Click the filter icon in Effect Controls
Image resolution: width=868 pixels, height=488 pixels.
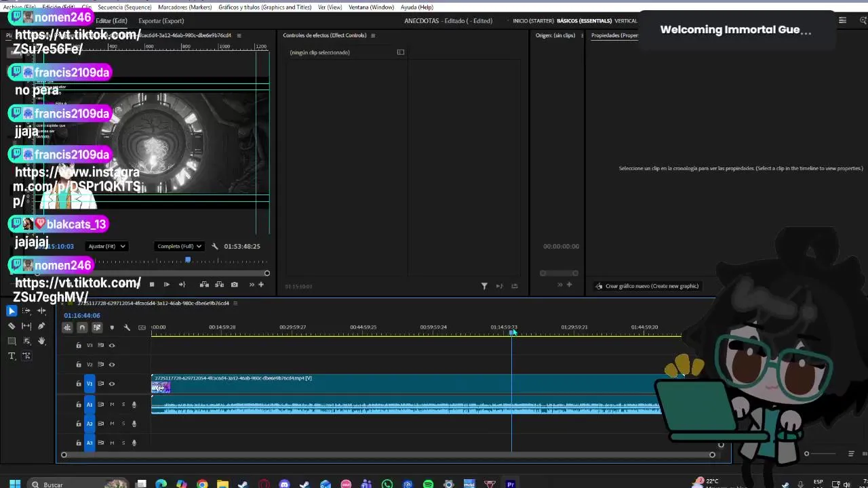click(x=484, y=286)
